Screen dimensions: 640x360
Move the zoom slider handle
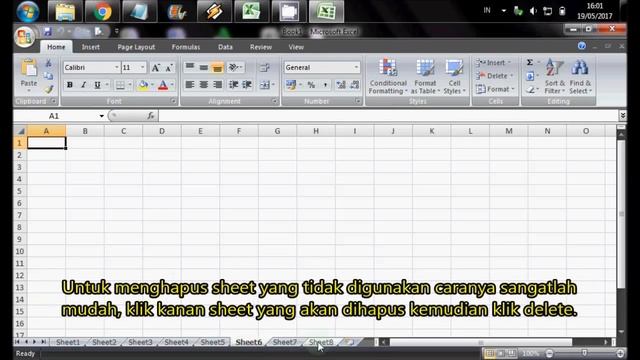tap(584, 353)
